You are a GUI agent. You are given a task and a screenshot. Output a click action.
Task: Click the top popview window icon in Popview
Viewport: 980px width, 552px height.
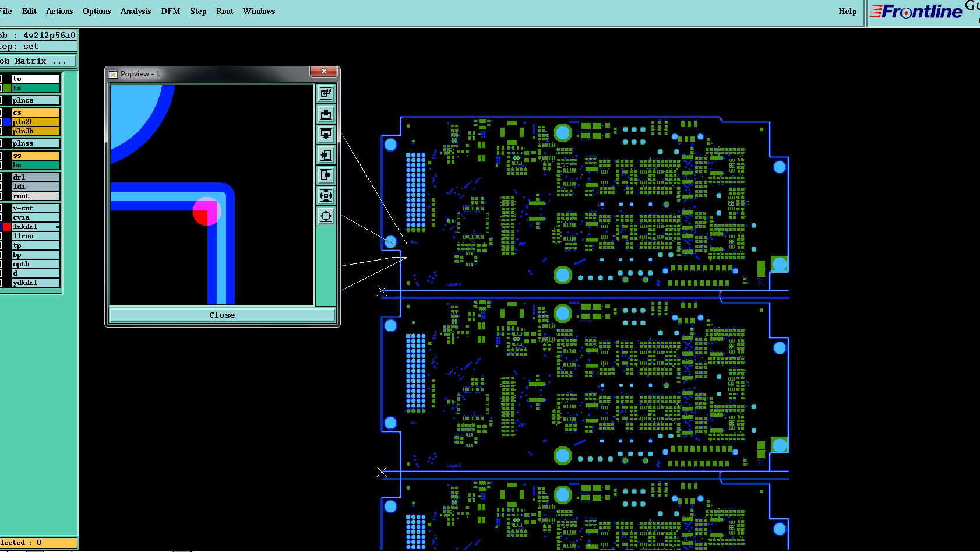tap(326, 93)
